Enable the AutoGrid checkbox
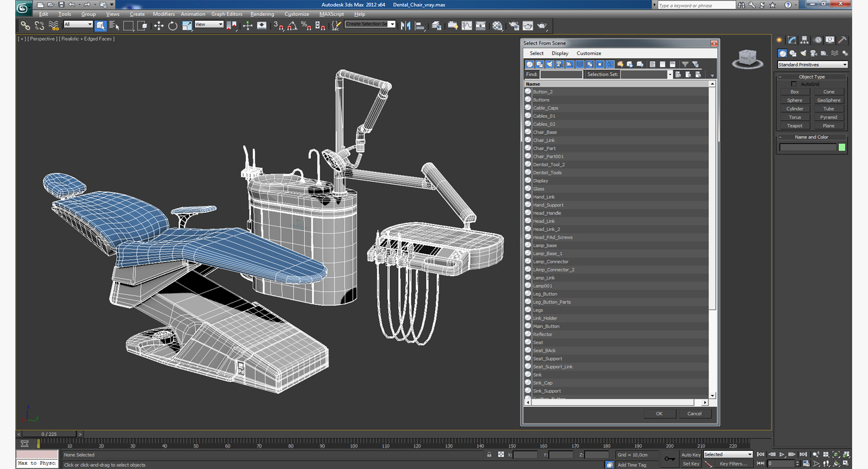 click(794, 84)
